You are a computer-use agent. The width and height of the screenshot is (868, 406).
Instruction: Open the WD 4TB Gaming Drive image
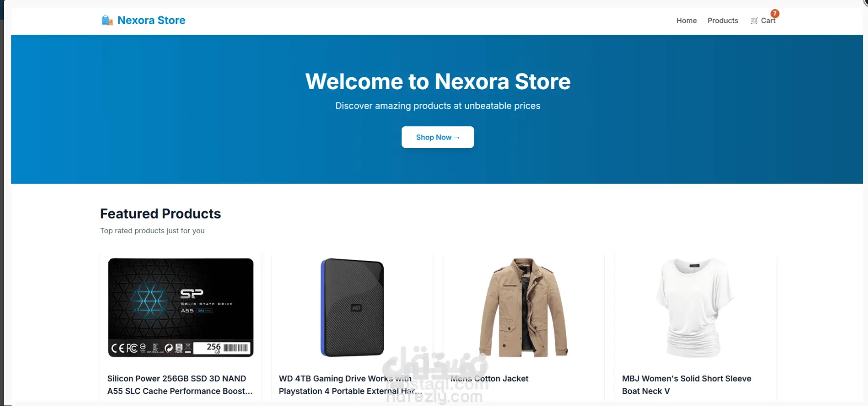[x=352, y=308]
